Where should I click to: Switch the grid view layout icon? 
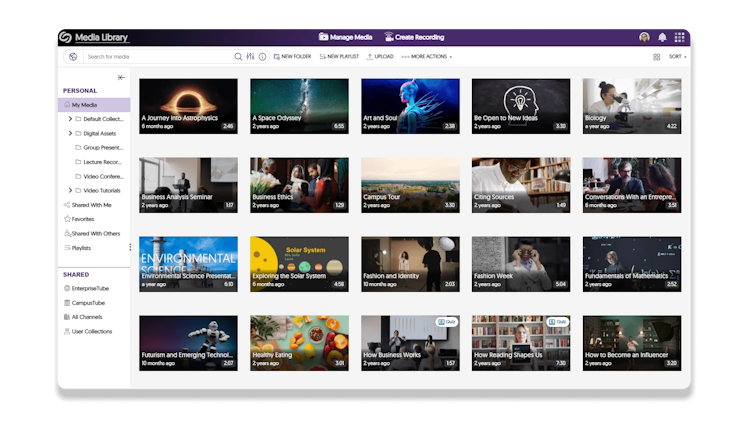(x=656, y=57)
